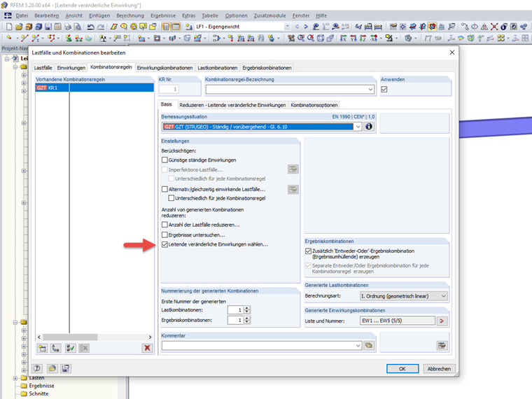Click the Save diskette icon in toolbar
532x399 pixels.
point(48,27)
